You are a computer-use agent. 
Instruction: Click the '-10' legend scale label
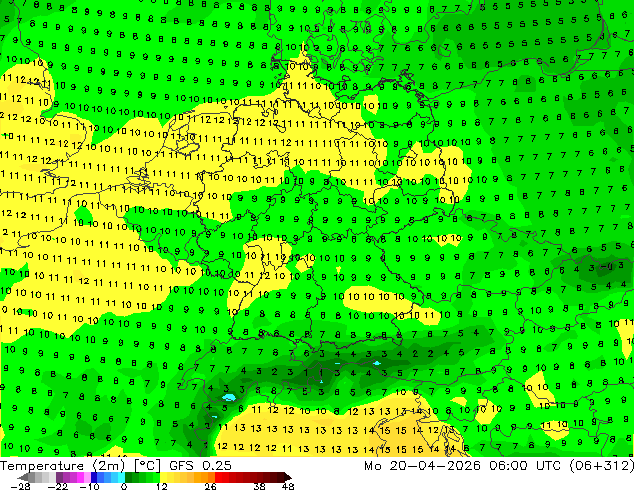[x=89, y=486]
